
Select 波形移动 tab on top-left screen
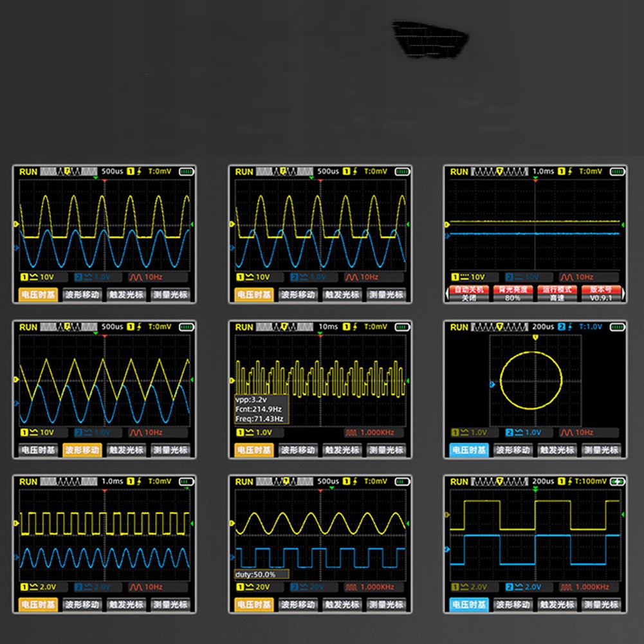[82, 295]
